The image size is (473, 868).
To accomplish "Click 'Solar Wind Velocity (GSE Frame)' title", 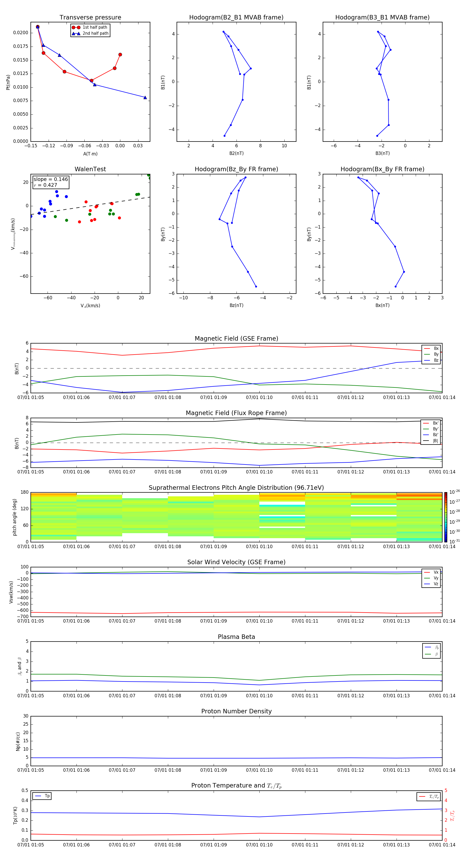I will pyautogui.click(x=236, y=562).
